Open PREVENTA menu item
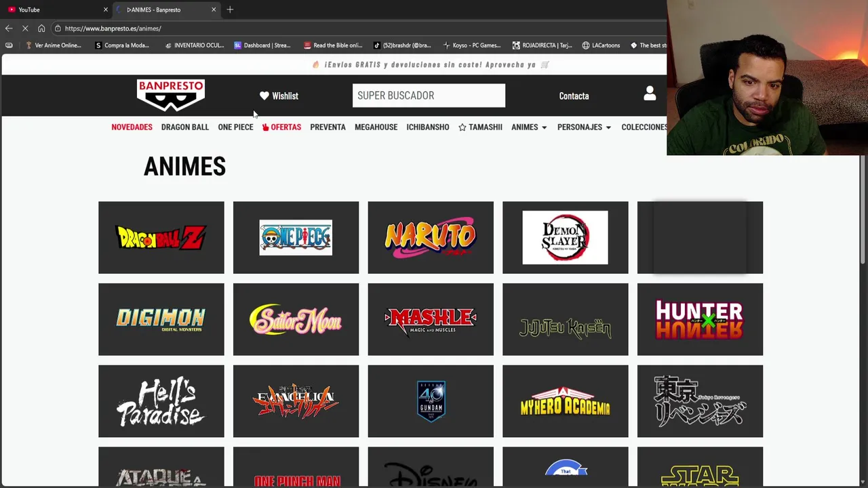 coord(328,127)
